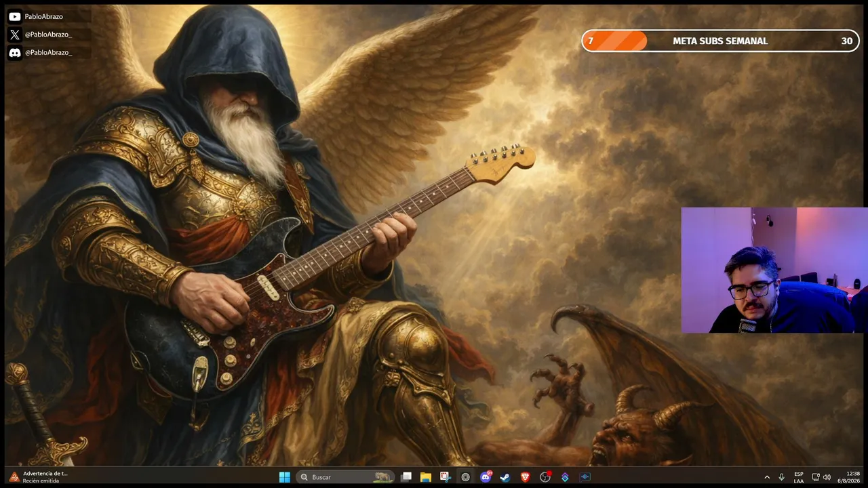Open Task View on the taskbar
The image size is (868, 488).
(406, 477)
